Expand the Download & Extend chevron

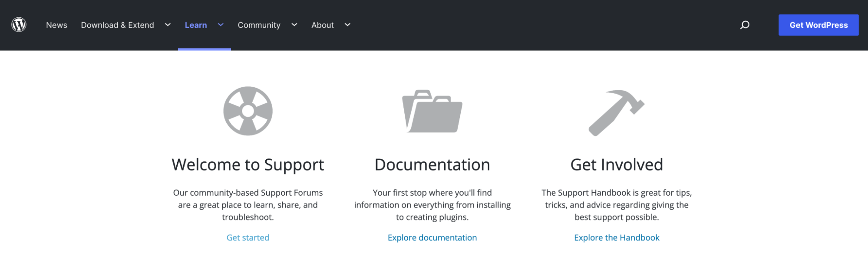(168, 25)
